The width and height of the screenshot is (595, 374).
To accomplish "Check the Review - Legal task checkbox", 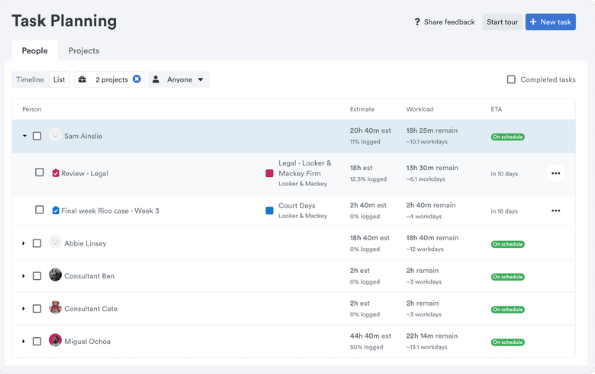I will tap(39, 172).
